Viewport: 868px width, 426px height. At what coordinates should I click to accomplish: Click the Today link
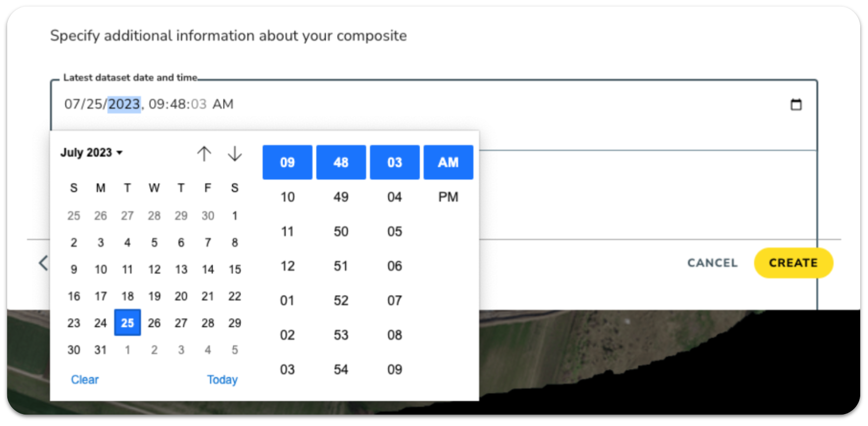[x=222, y=379]
